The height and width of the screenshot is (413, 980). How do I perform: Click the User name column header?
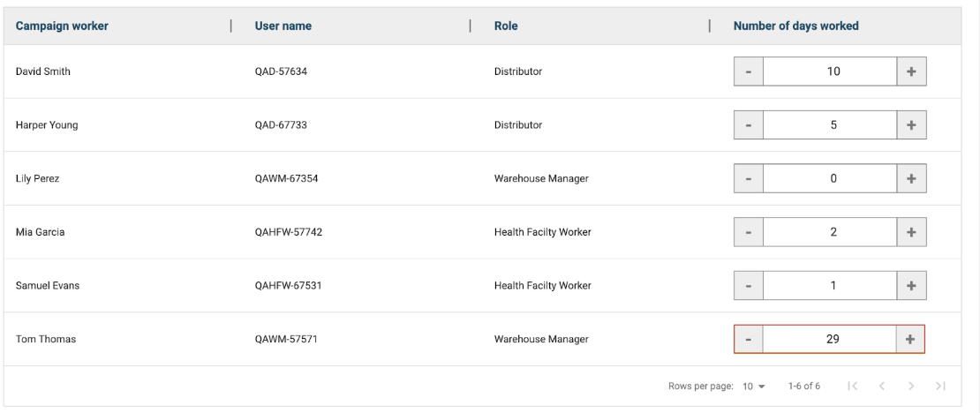tap(283, 26)
